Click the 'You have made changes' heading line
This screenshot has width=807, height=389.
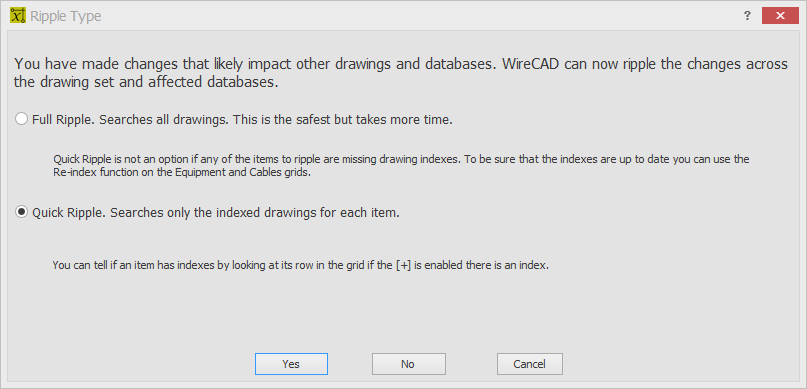pos(400,64)
